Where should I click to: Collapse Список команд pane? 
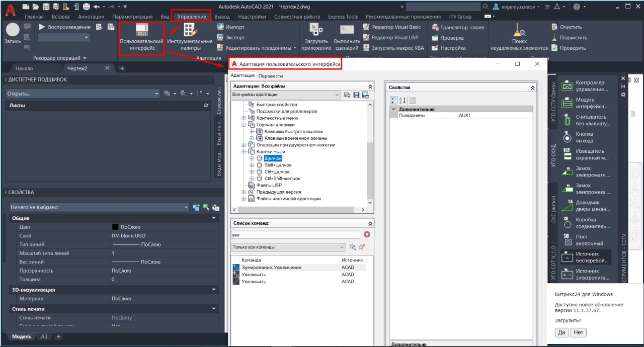click(371, 223)
